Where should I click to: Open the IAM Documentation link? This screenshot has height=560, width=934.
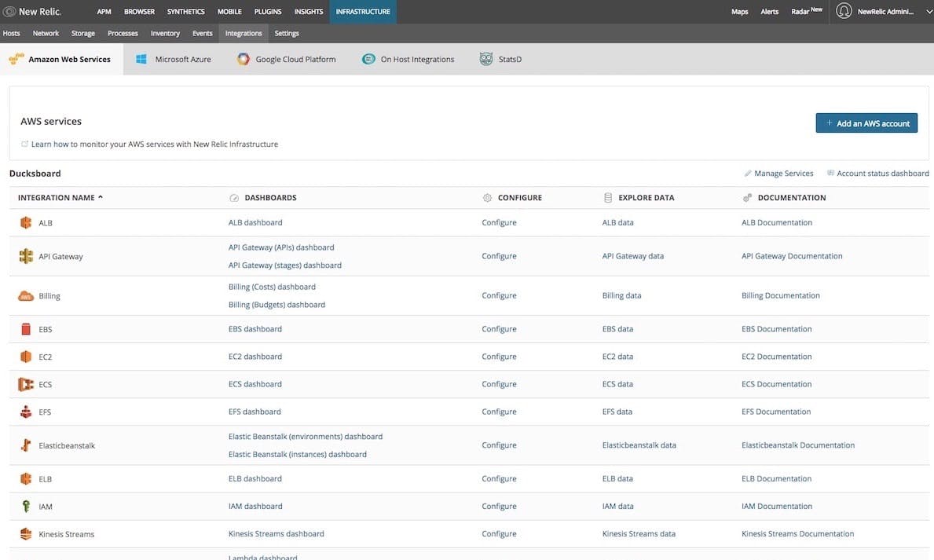(777, 507)
